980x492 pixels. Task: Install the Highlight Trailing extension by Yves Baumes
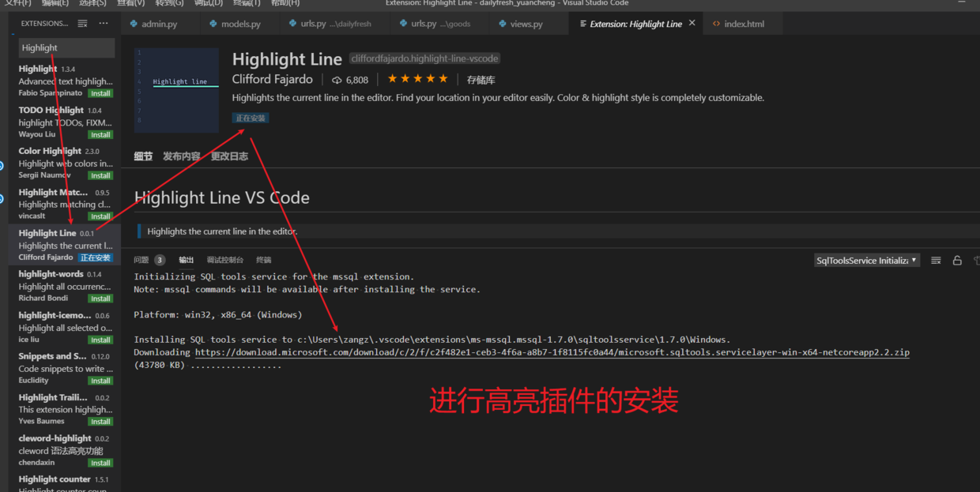pos(100,422)
